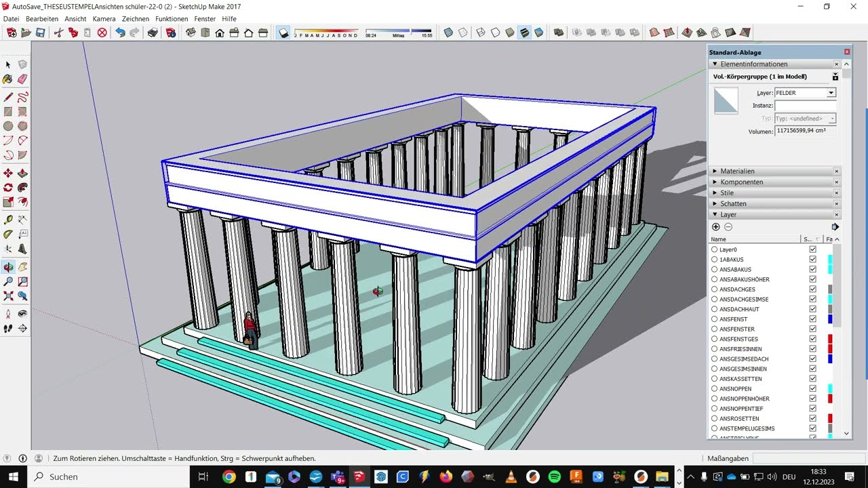Collapse the Layer panel
This screenshot has height=488, width=868.
click(715, 214)
